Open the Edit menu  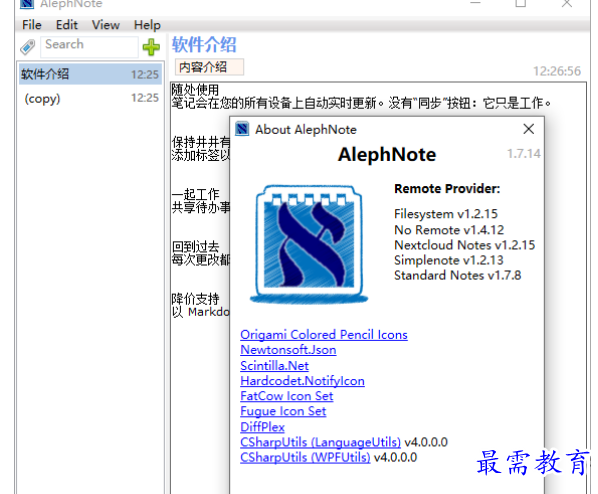pyautogui.click(x=67, y=25)
